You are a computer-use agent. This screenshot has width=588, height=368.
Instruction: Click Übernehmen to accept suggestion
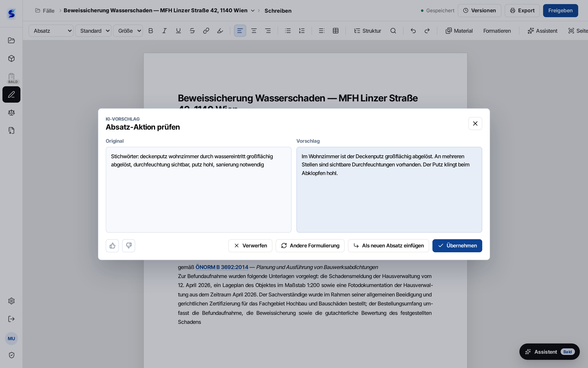tap(457, 246)
